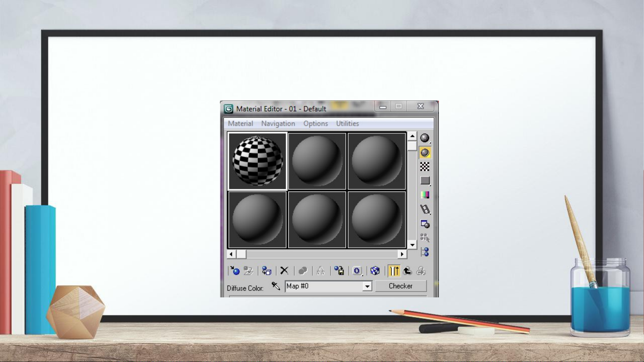
Task: Click the Make Unique icon
Action: point(321,271)
